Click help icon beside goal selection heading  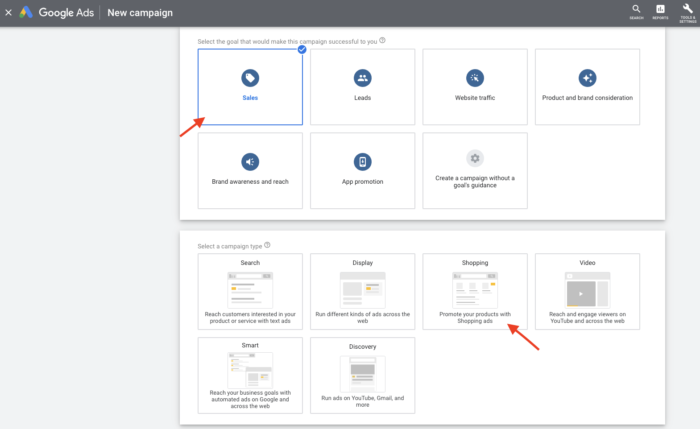[x=383, y=40]
